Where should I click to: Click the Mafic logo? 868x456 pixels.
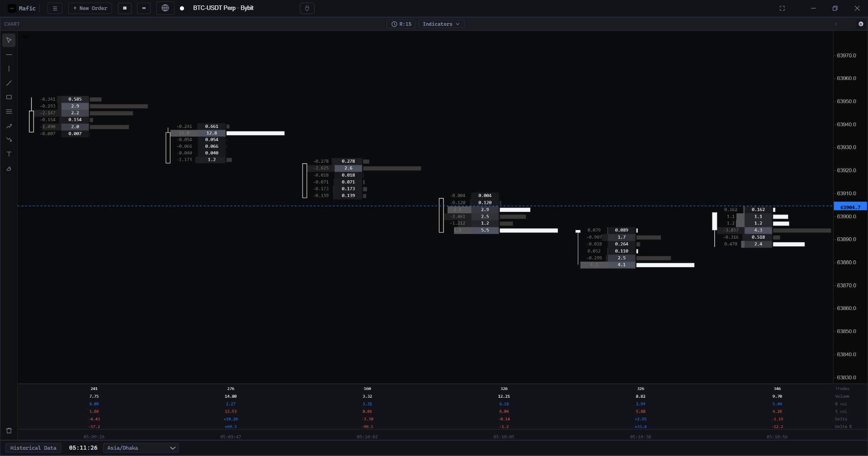[x=12, y=8]
